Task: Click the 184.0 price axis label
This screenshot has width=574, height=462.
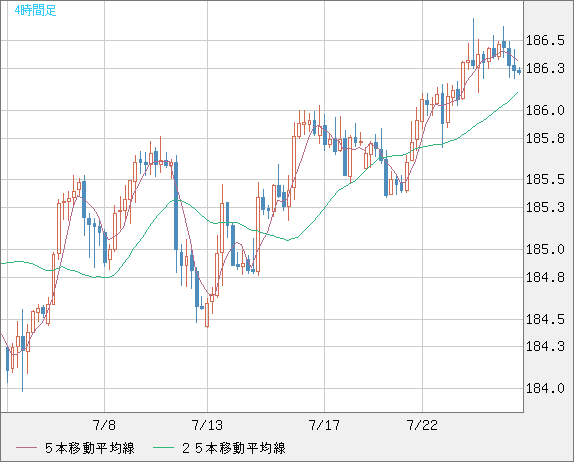Action: tap(545, 388)
